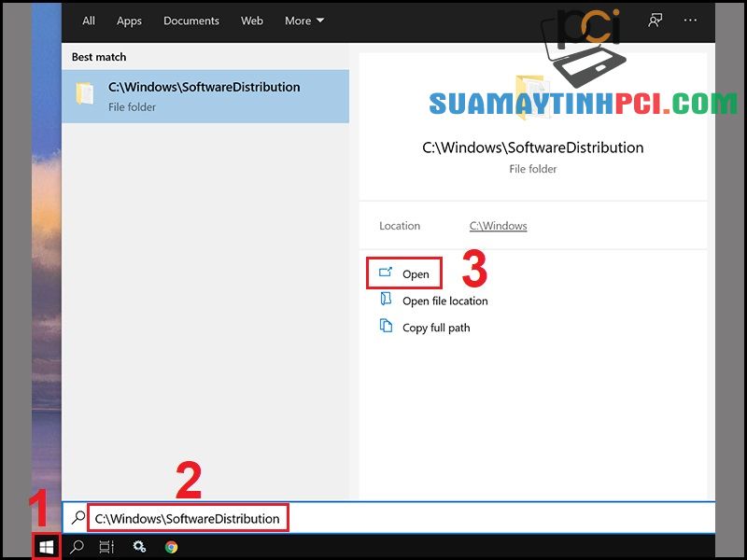Click the feedback icon in search header
This screenshot has height=560, width=747.
(x=655, y=20)
